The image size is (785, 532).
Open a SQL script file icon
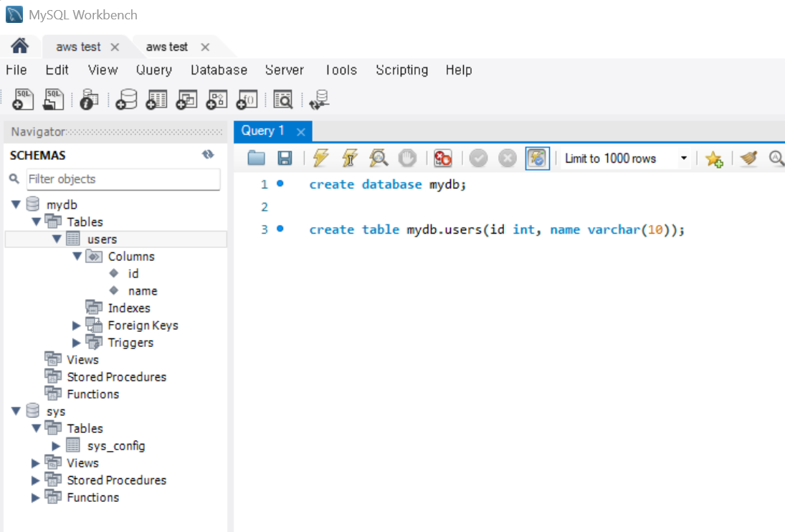[x=54, y=100]
